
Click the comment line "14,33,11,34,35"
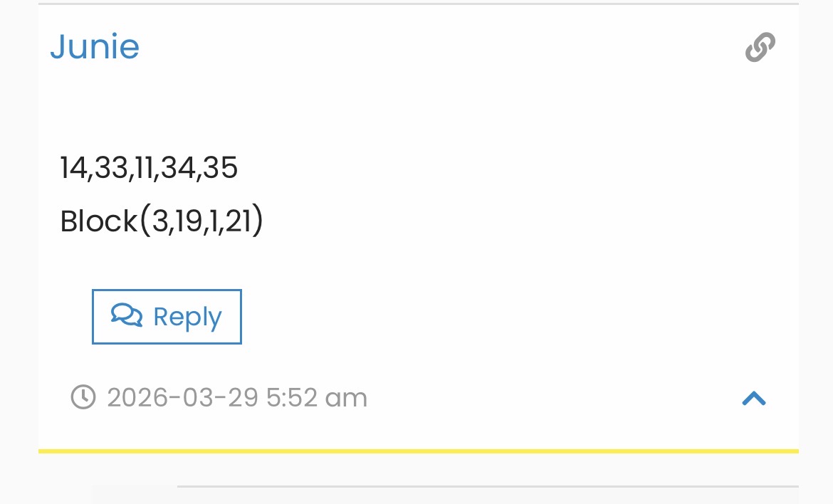coord(149,168)
